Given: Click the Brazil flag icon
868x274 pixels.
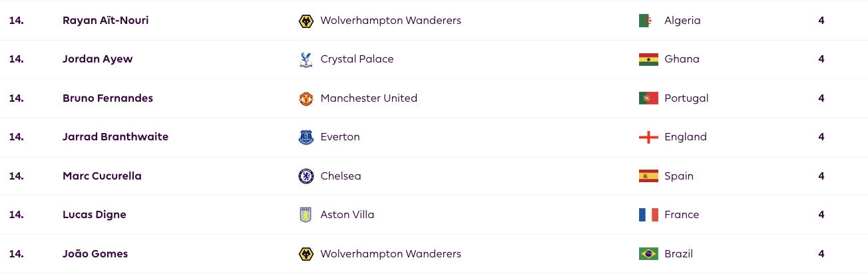Looking at the screenshot, I should tap(648, 254).
